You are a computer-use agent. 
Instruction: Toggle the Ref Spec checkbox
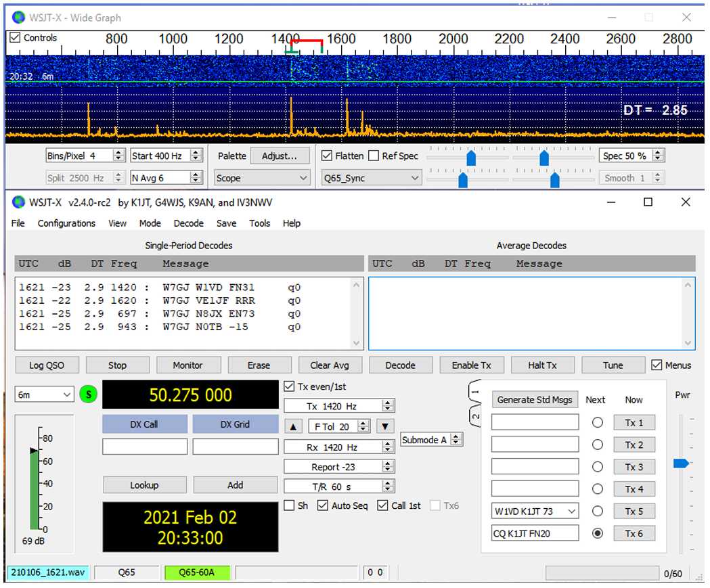tap(374, 156)
